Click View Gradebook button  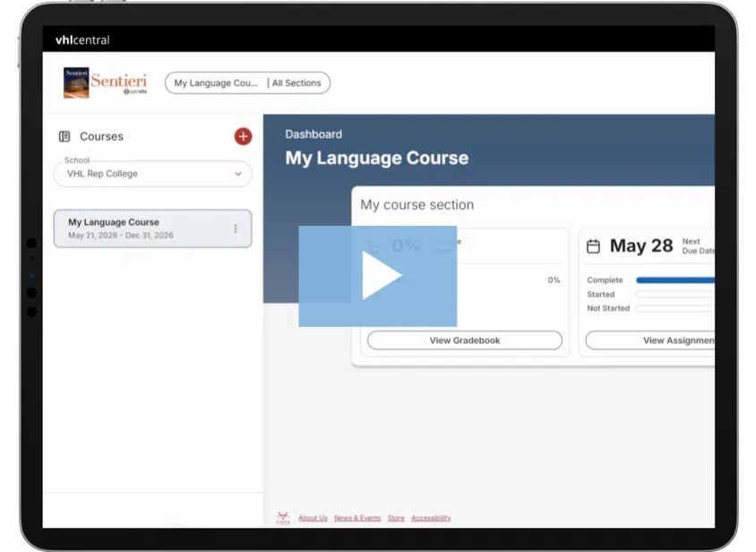(x=465, y=341)
